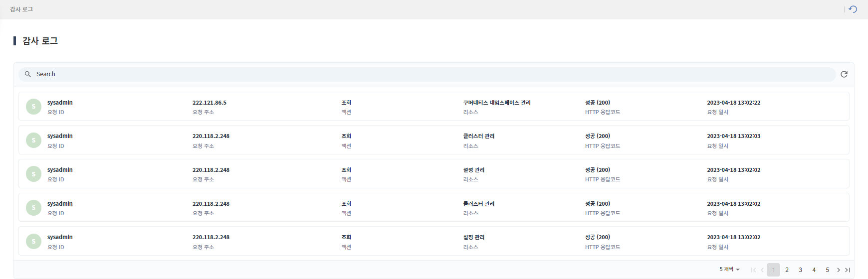The height and width of the screenshot is (279, 868).
Task: Click the avatar of the 13:02:03 log entry
Action: pyautogui.click(x=33, y=140)
